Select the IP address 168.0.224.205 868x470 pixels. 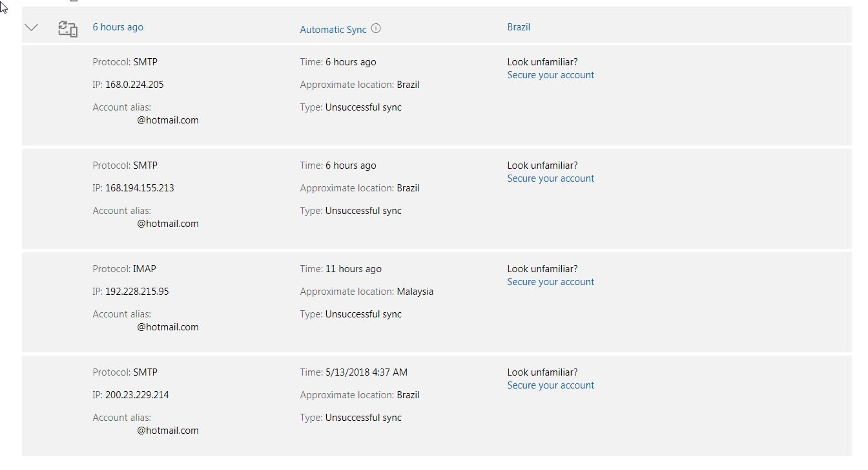pos(134,85)
